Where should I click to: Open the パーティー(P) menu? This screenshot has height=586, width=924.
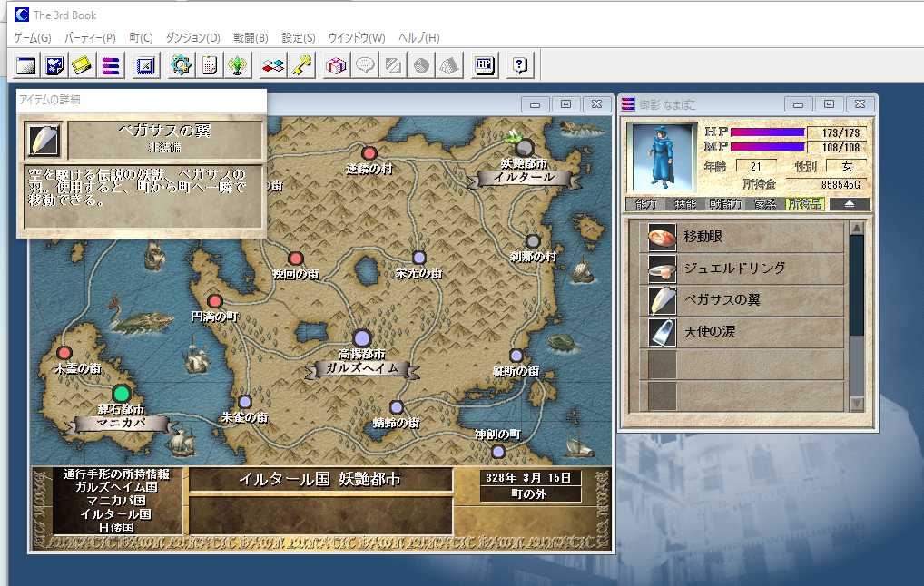(x=90, y=38)
